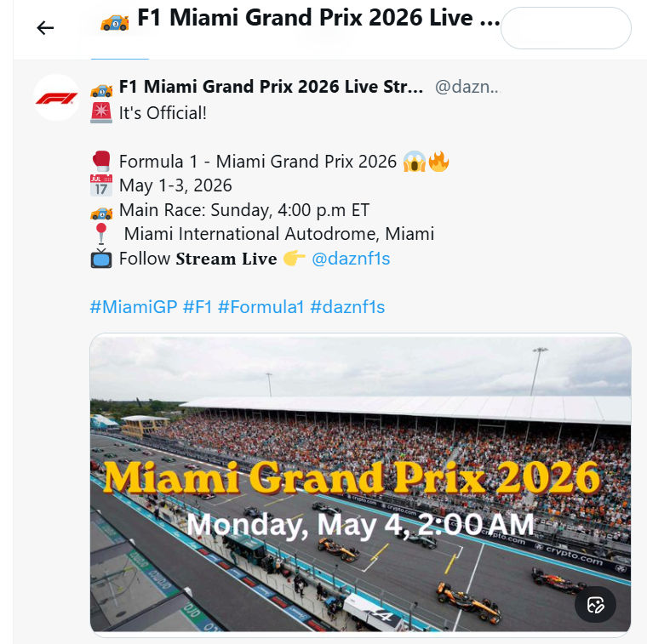The width and height of the screenshot is (647, 644).
Task: Open the F1 logo profile avatar
Action: click(56, 98)
